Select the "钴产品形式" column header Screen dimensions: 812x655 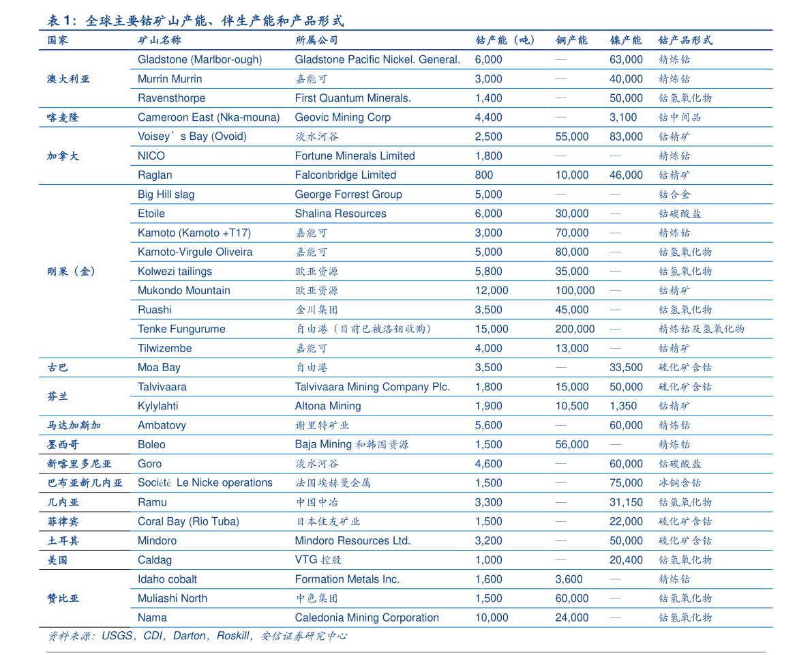(685, 40)
